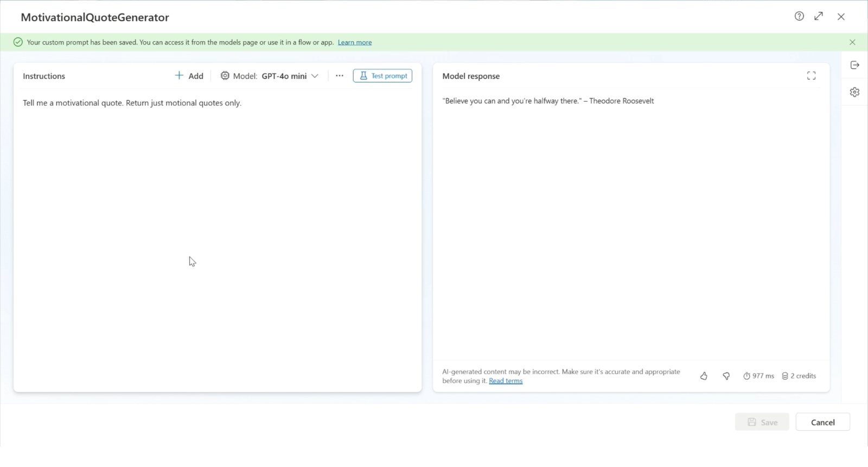The image size is (868, 467).
Task: Maximize the Model response panel
Action: (811, 76)
